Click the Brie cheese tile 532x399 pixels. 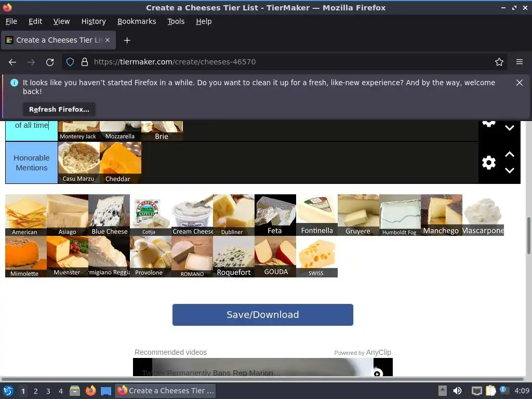tap(162, 131)
